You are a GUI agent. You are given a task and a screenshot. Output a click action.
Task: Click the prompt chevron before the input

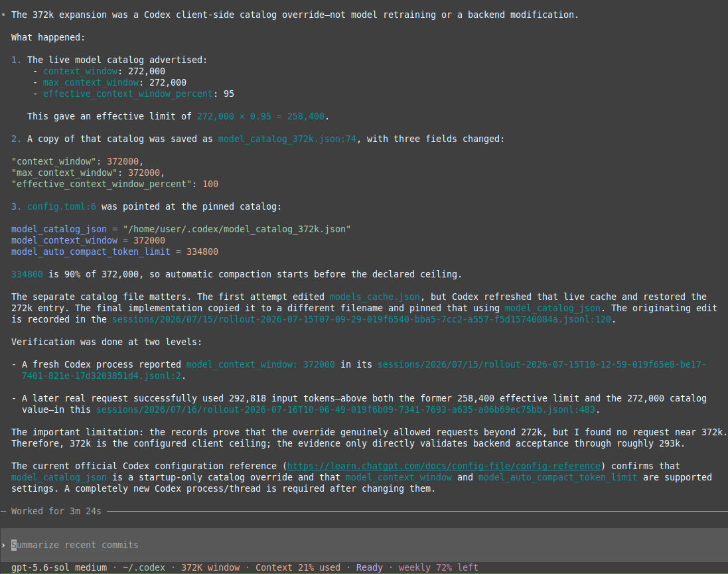(x=4, y=545)
